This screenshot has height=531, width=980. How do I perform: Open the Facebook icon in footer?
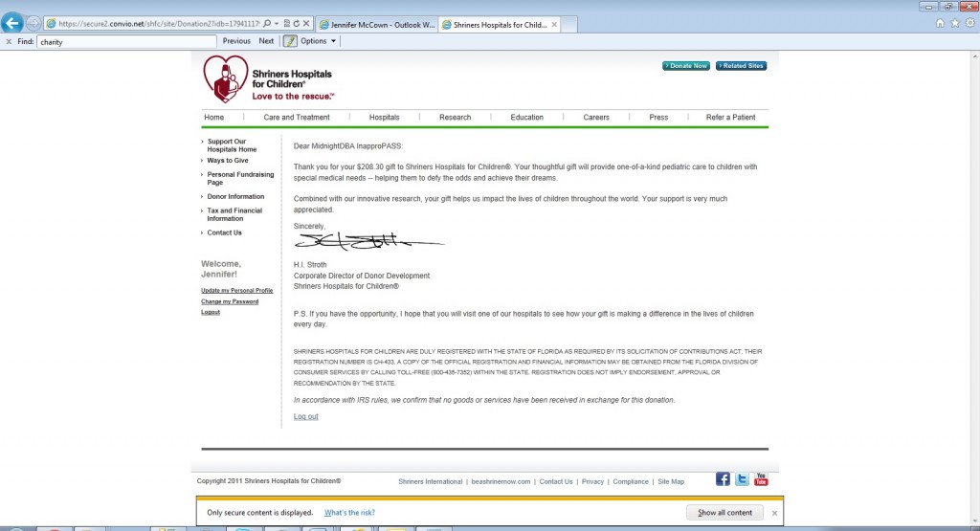click(723, 479)
